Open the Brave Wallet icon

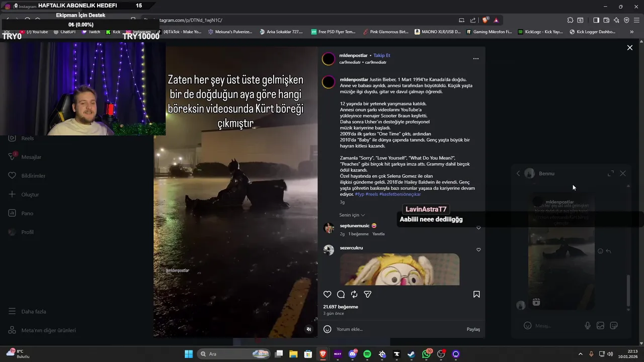[x=606, y=20]
